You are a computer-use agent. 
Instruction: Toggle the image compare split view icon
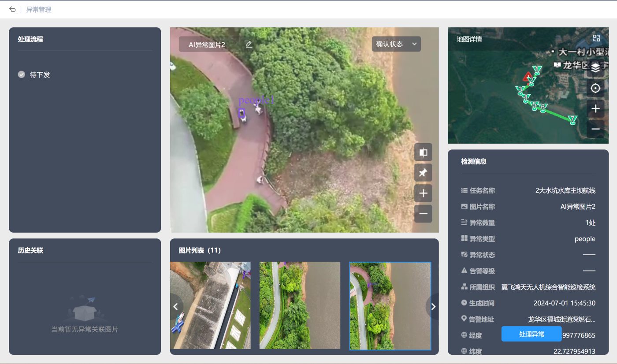point(423,152)
